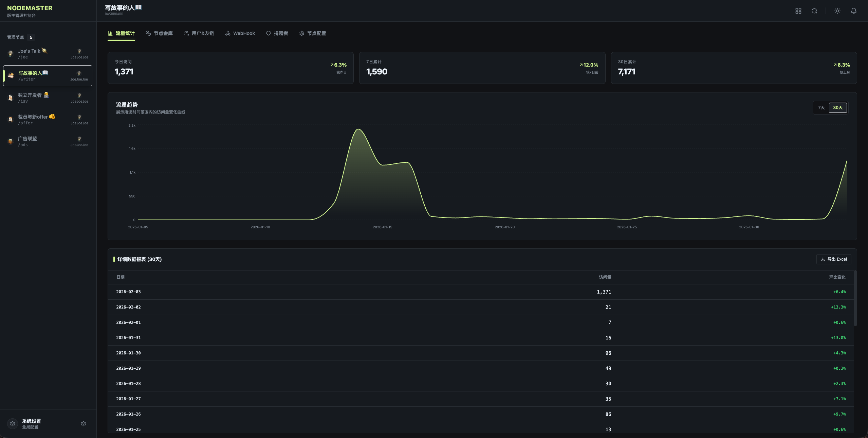Select the 30天 range toggle

(837, 108)
